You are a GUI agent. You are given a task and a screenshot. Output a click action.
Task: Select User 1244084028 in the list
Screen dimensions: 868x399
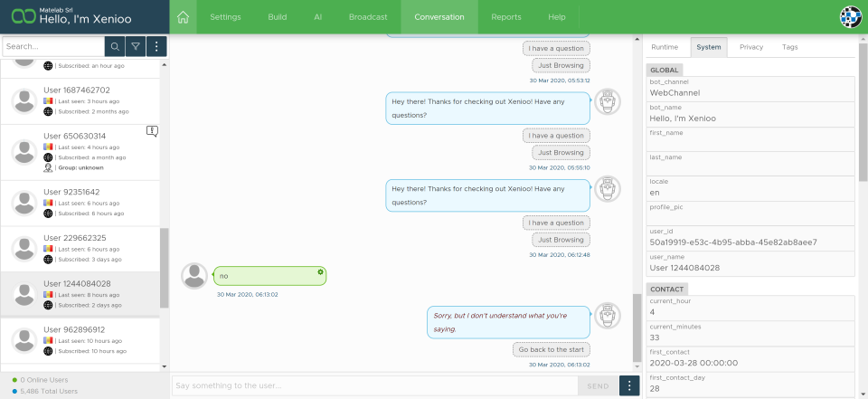coord(80,294)
